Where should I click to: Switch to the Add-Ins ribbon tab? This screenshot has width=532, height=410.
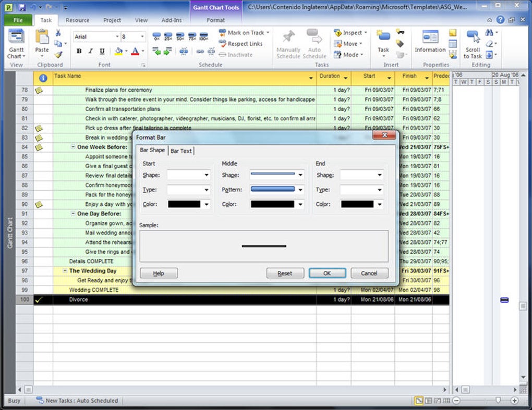pos(172,20)
